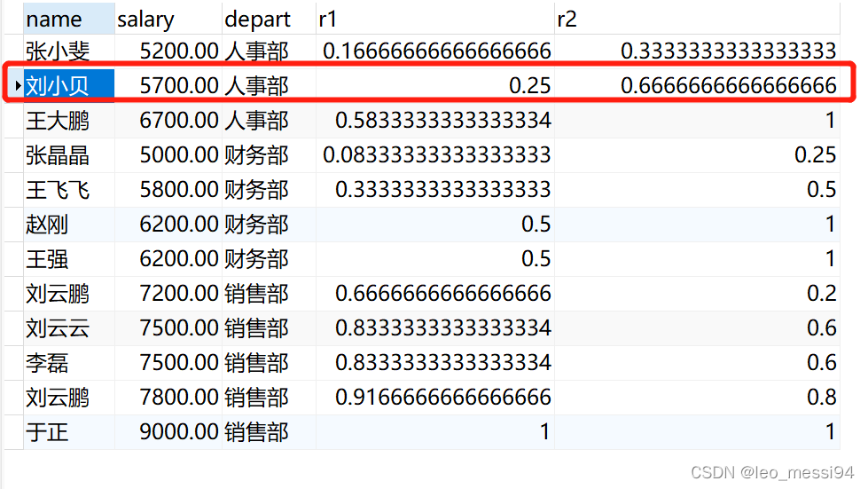Click the r1 value 0.25 in 刘小贝's row
This screenshot has height=489, width=868.
435,86
